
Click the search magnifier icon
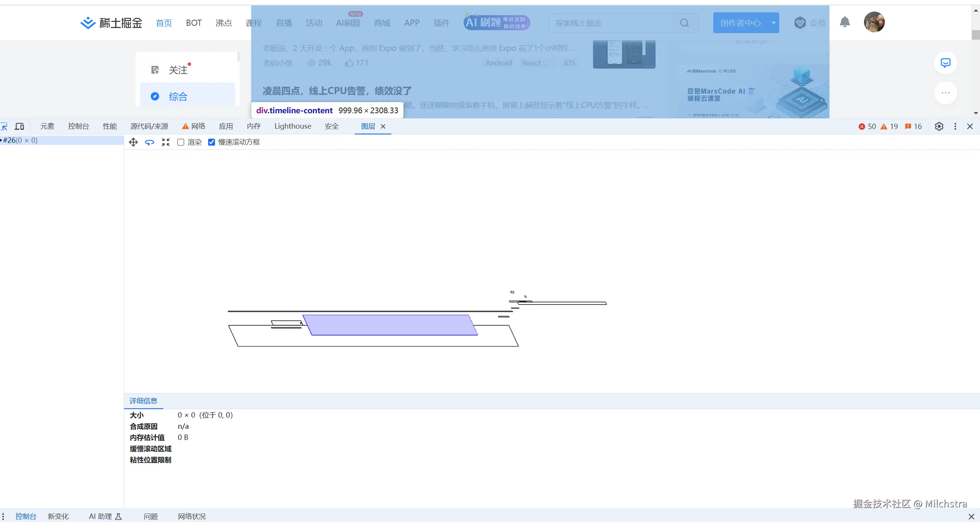click(x=684, y=23)
